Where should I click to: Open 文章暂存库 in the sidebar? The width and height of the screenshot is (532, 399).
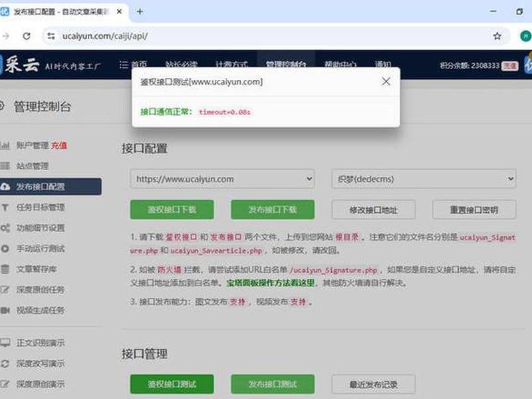coord(37,269)
